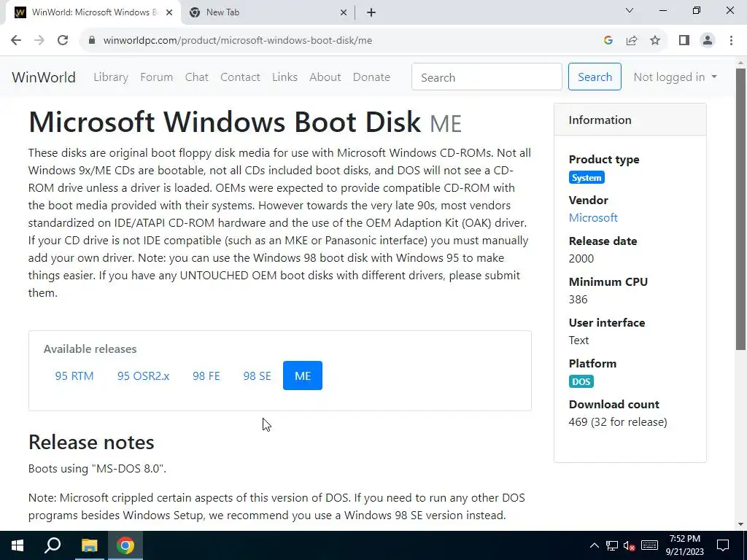Toggle the browser side panel icon

pyautogui.click(x=684, y=40)
